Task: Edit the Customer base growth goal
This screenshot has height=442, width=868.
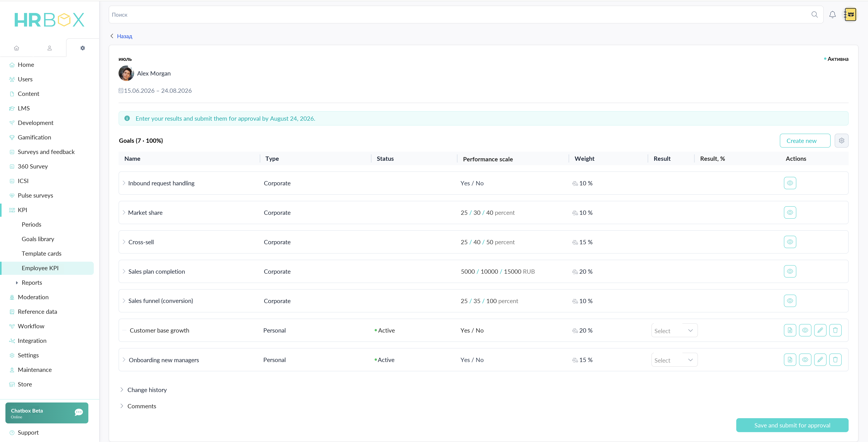Action: tap(820, 330)
